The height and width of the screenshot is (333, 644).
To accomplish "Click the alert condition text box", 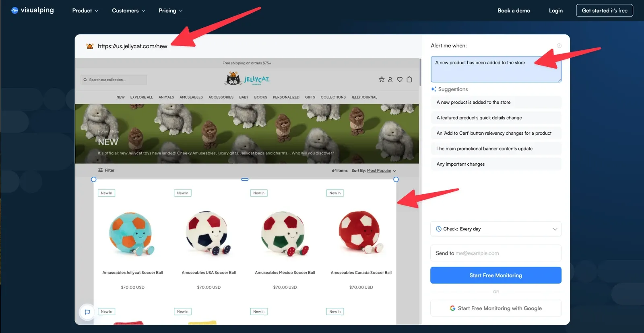I will coord(496,69).
